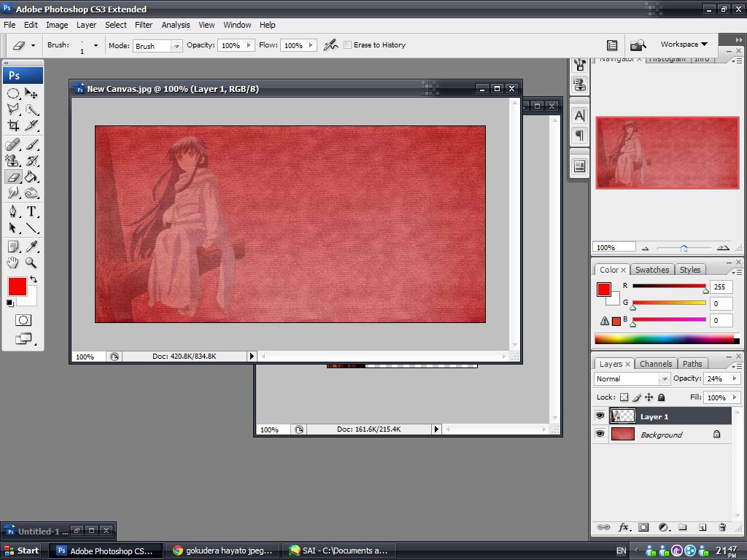Open the Workspace dropdown
The image size is (747, 560).
pyautogui.click(x=684, y=44)
